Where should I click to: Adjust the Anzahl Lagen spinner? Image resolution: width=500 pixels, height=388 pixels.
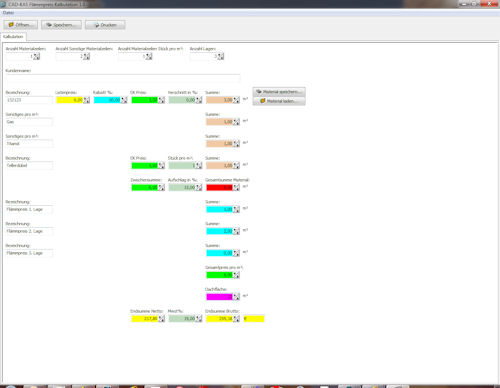tap(221, 57)
